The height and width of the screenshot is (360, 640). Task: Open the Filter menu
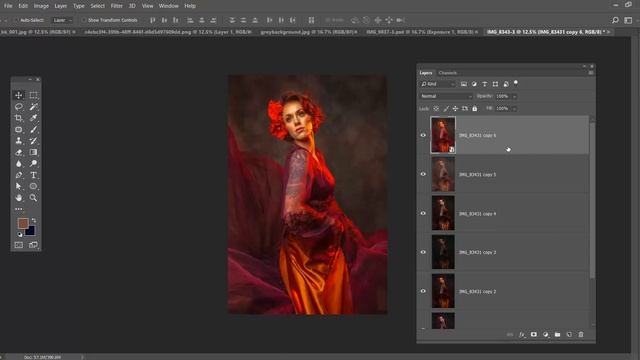point(116,6)
